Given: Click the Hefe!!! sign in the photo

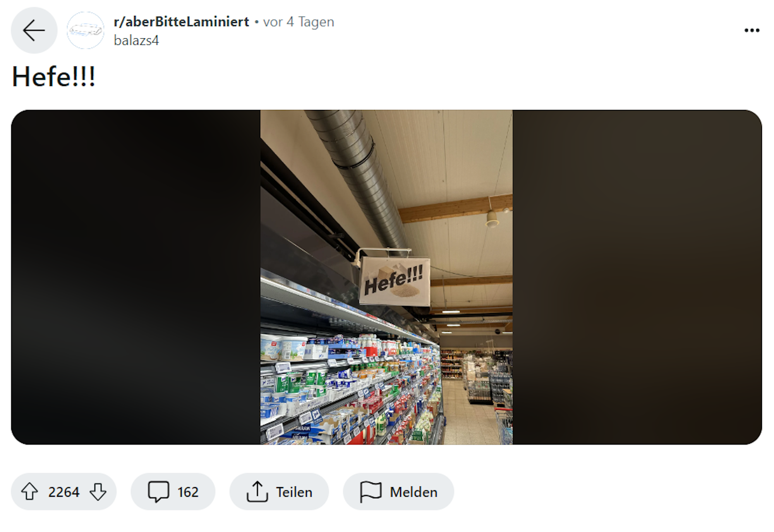Looking at the screenshot, I should pyautogui.click(x=394, y=281).
